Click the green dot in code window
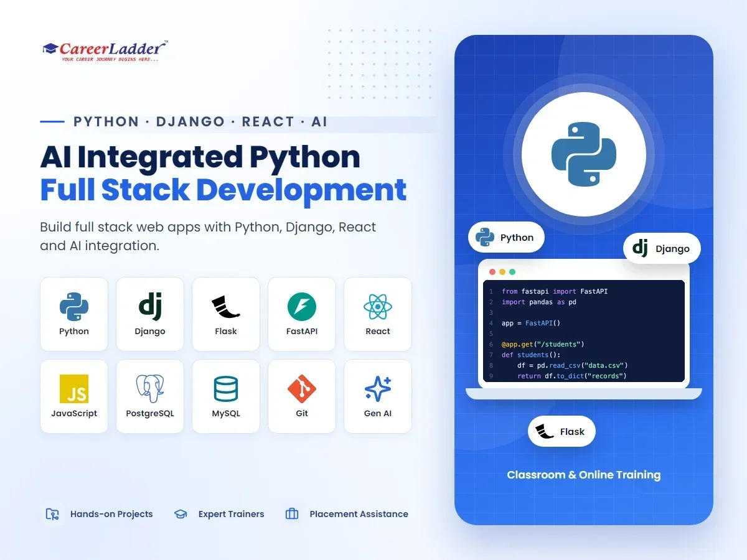Screen dimensions: 747x560 512,272
